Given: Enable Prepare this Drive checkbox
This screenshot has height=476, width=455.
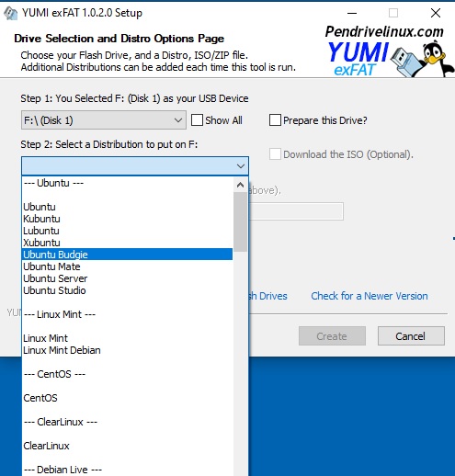Looking at the screenshot, I should pyautogui.click(x=275, y=120).
